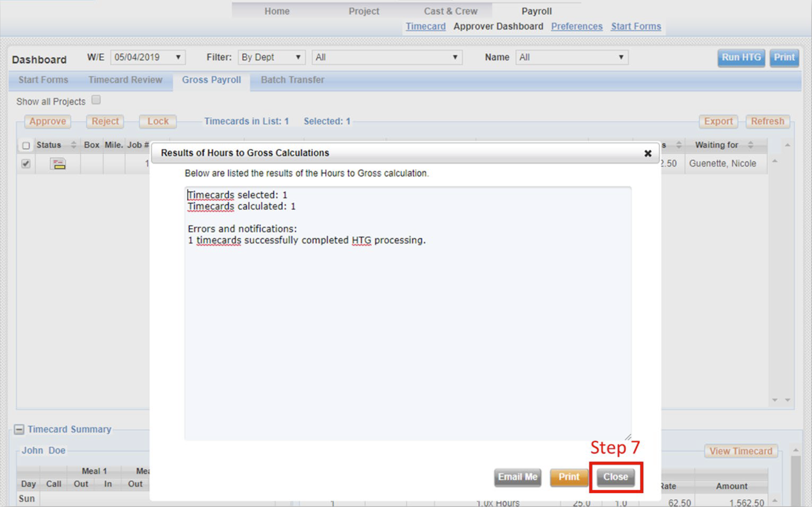812x507 pixels.
Task: Switch to the Start Forms dashboard tab
Action: [43, 80]
